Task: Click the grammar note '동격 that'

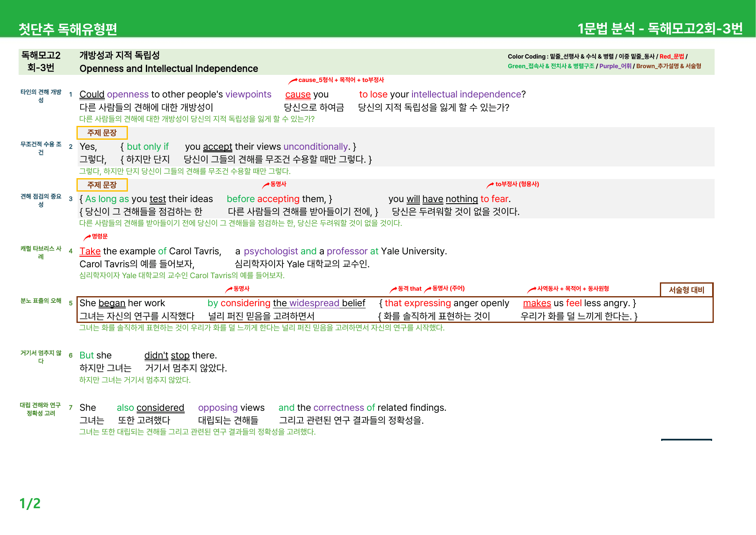Action: tap(410, 289)
